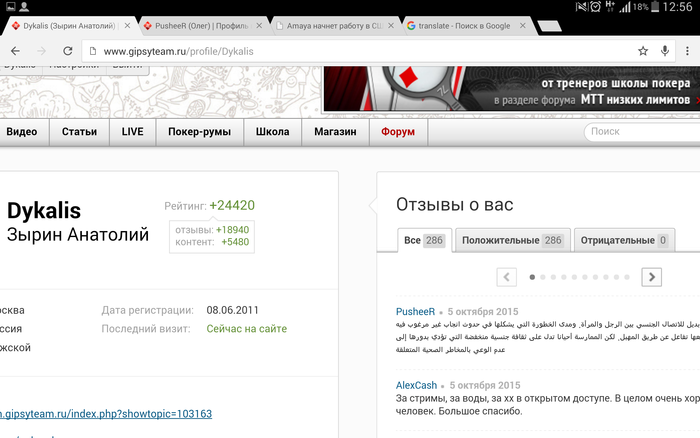Close the Dykalis profile tab
This screenshot has height=438, width=700.
click(x=127, y=26)
